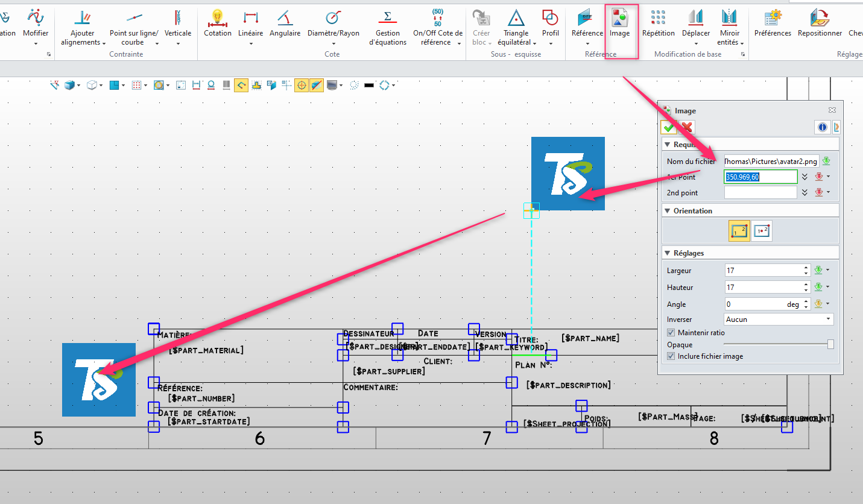This screenshot has width=863, height=504.
Task: Click the 1er Point coordinate field
Action: (760, 177)
